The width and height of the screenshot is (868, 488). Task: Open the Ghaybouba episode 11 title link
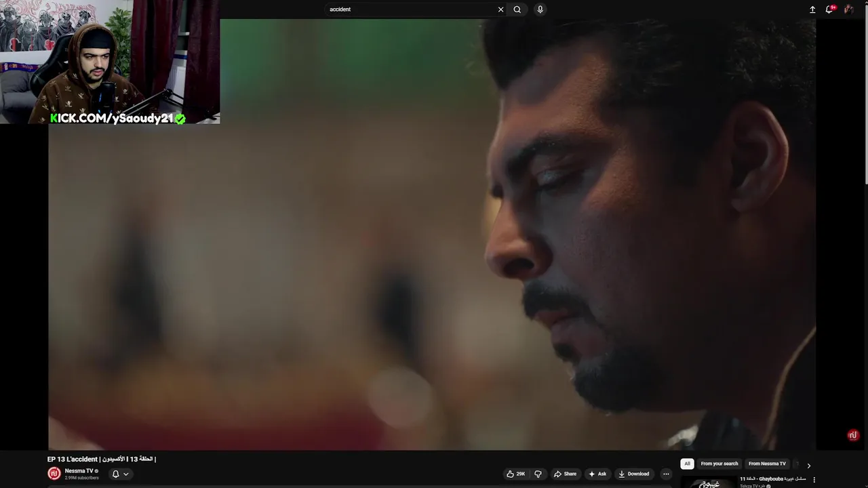click(x=773, y=479)
